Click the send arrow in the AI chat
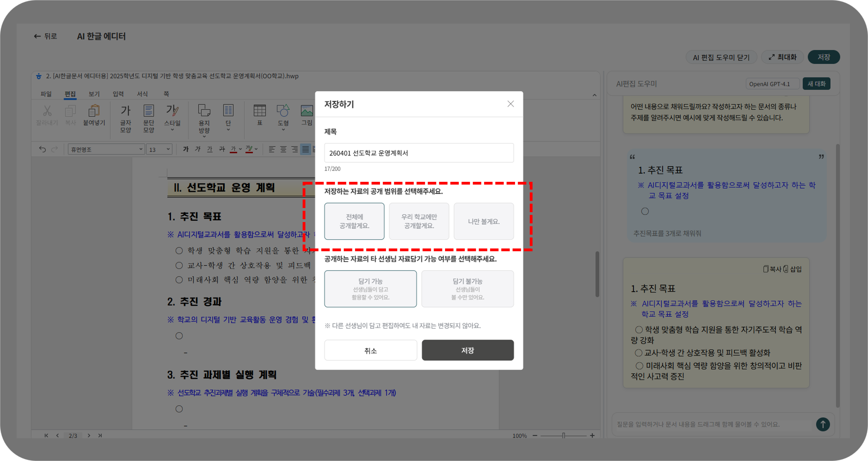Image resolution: width=868 pixels, height=461 pixels. coord(823,424)
